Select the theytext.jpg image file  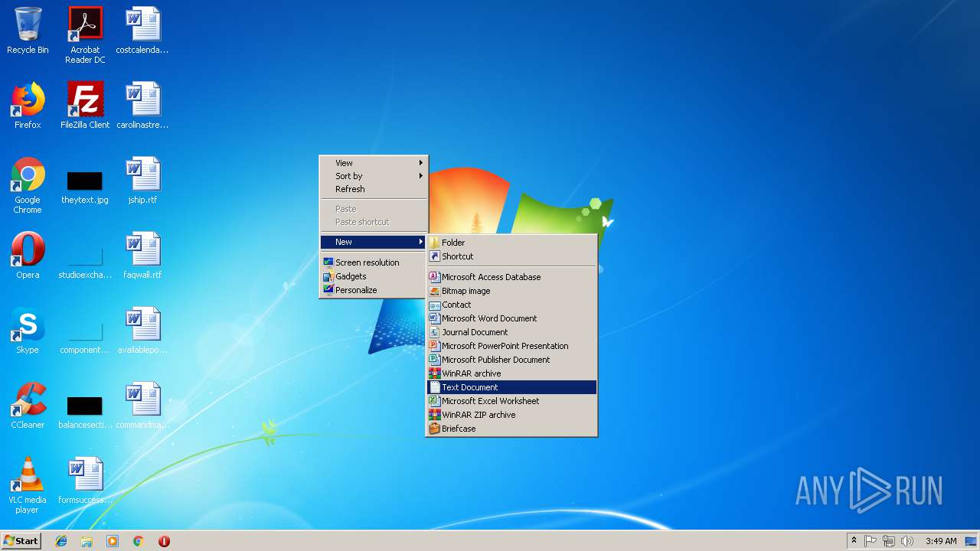[x=85, y=186]
